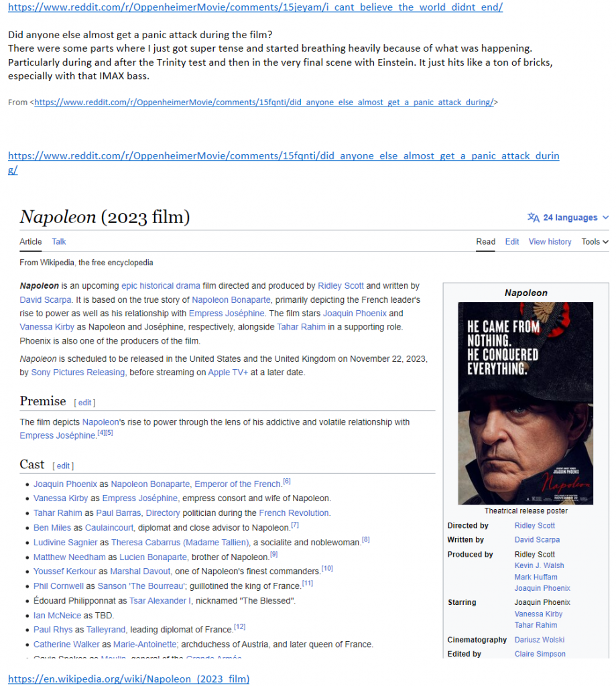Click the Joaquin Phoenix link in Cast list
Image resolution: width=616 pixels, height=686 pixels.
[65, 484]
